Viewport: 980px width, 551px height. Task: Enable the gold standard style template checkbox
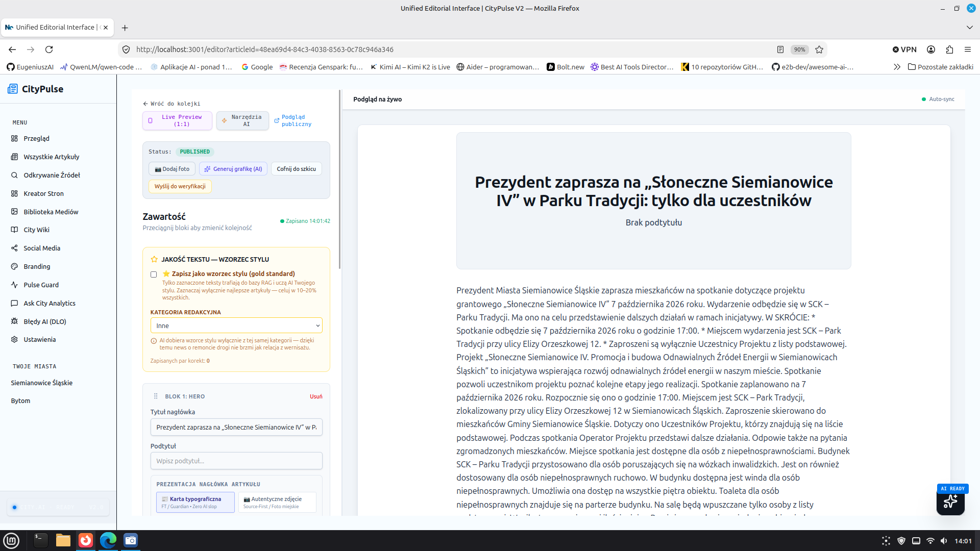(154, 274)
